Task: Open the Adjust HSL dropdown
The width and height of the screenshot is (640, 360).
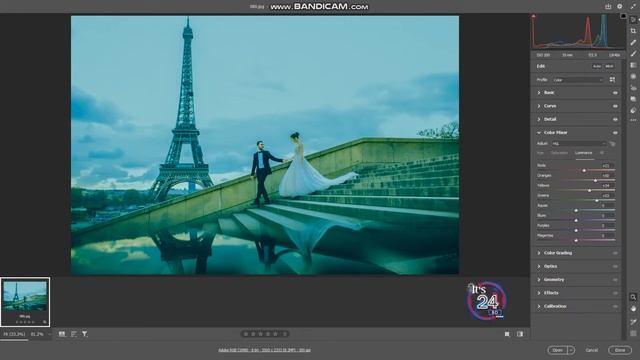Action: coord(579,144)
